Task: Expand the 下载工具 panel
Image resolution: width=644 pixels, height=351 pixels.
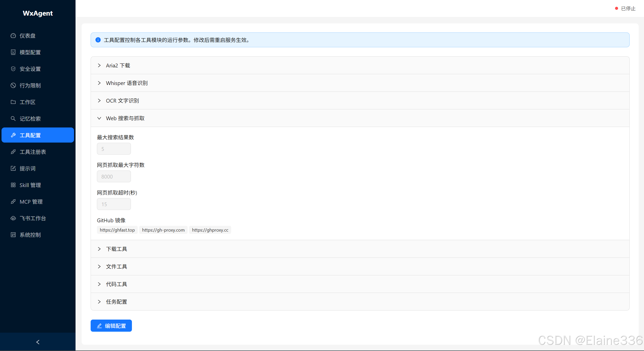Action: coord(360,249)
